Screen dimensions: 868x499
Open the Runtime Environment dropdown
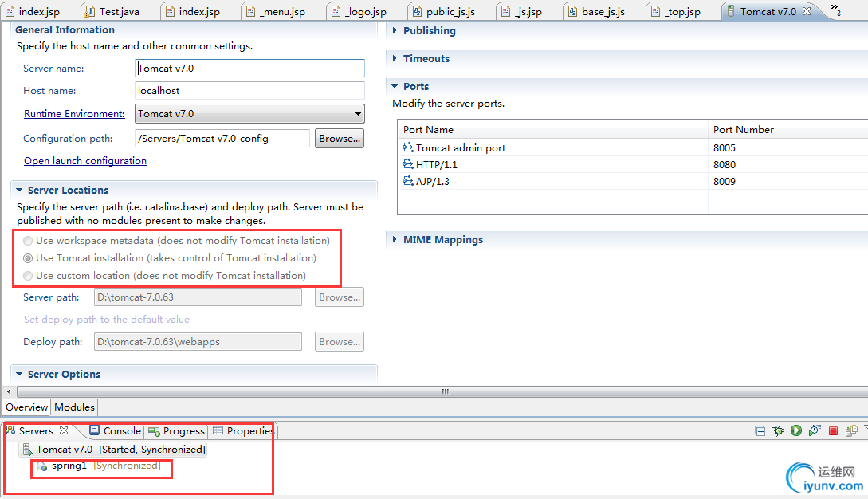[x=249, y=113]
